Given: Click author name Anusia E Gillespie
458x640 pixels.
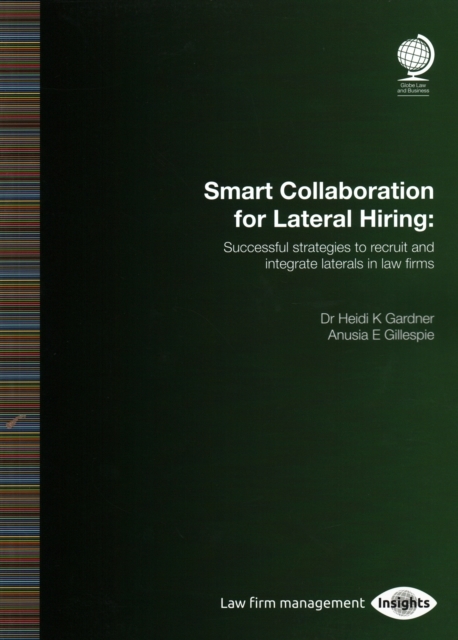Looking at the screenshot, I should tap(381, 335).
